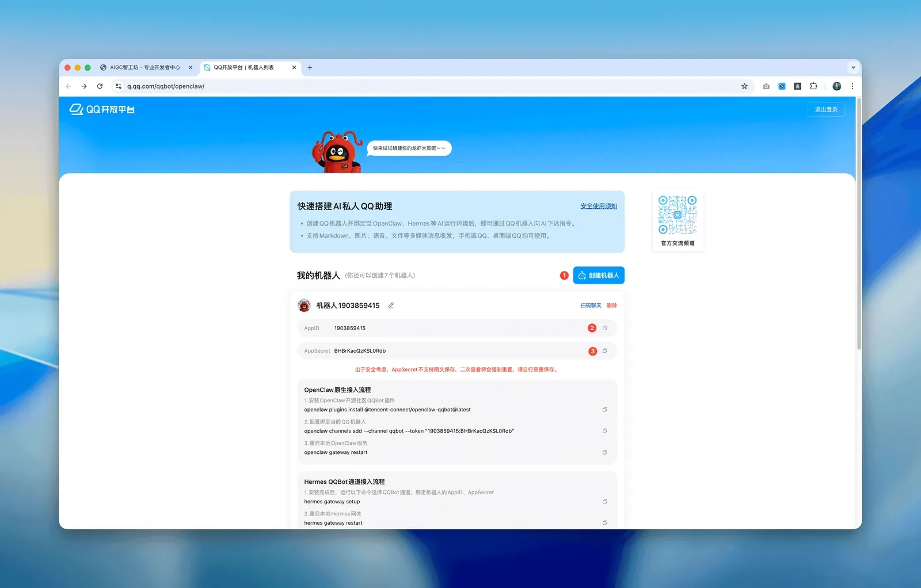Copy the openclaw channels add command
921x588 pixels.
[605, 431]
